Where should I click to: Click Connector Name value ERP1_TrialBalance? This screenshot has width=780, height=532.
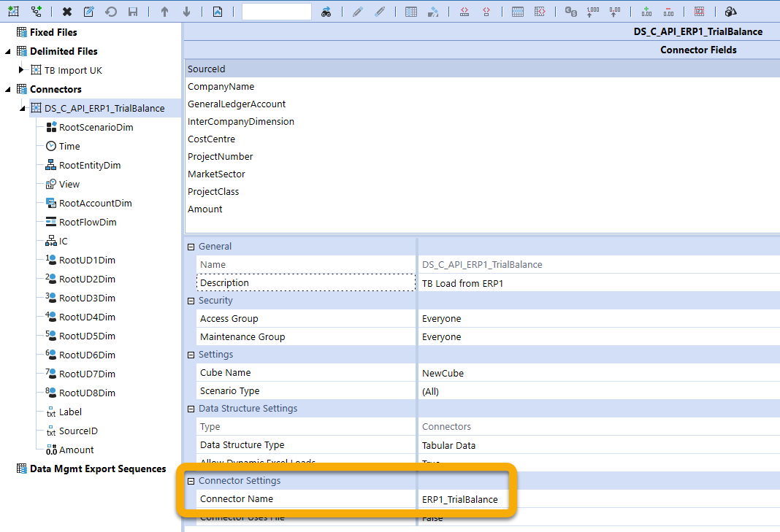[x=459, y=499]
